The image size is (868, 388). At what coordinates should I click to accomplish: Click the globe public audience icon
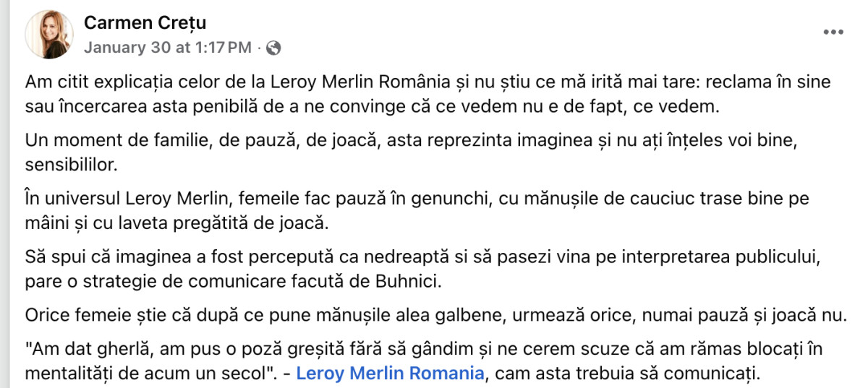tap(273, 48)
